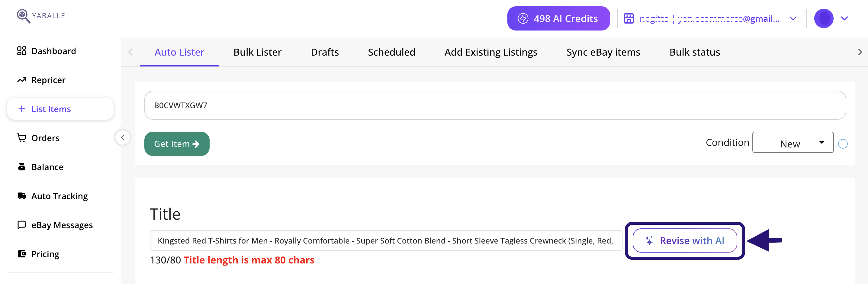Open Orders via cart icon

[x=21, y=138]
